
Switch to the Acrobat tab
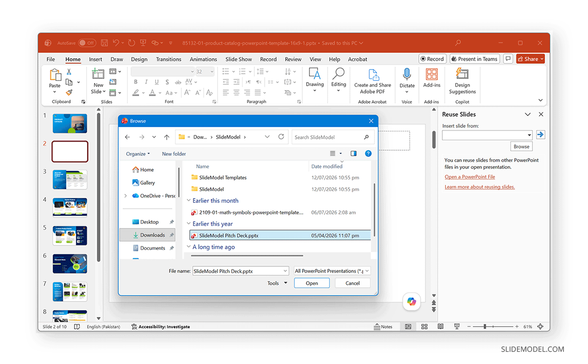click(x=358, y=59)
